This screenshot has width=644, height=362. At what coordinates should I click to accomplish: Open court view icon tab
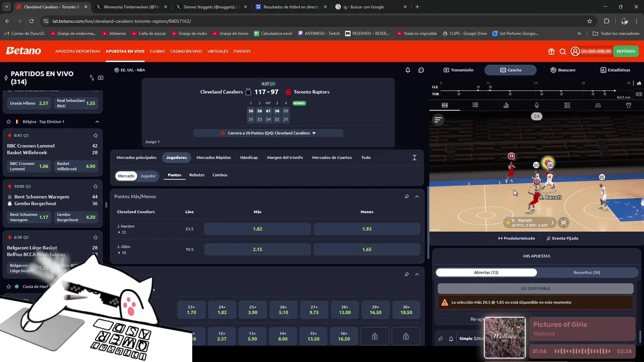point(445,105)
